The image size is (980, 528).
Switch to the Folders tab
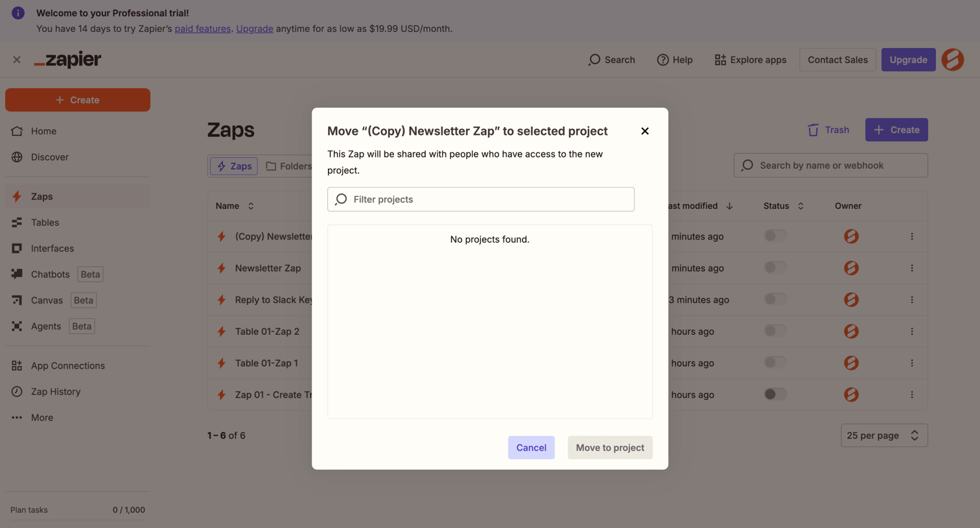point(289,166)
